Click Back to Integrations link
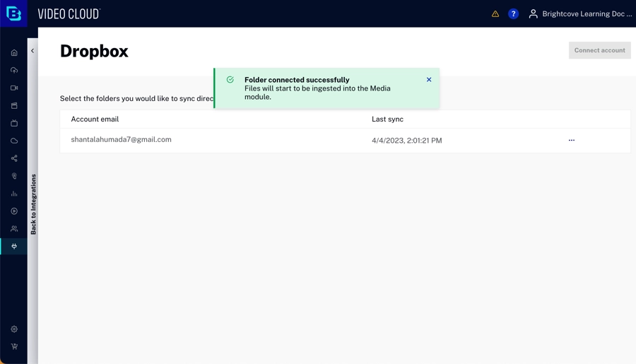Viewport: 636px width, 364px height. pos(33,204)
